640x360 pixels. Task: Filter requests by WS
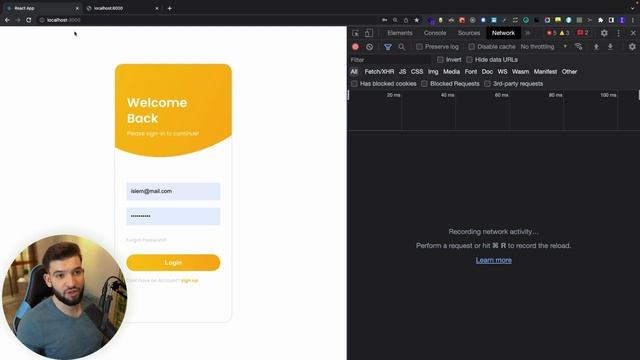[502, 72]
